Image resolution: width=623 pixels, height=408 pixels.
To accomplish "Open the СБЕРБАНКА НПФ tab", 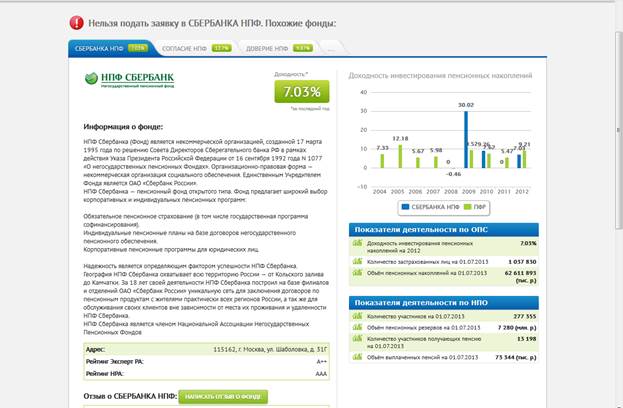I will click(x=111, y=48).
